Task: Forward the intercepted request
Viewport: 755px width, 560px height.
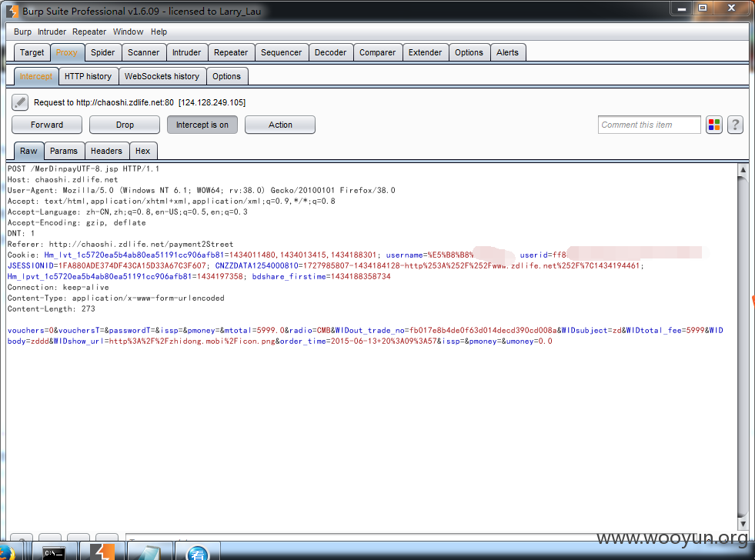Action: point(47,125)
